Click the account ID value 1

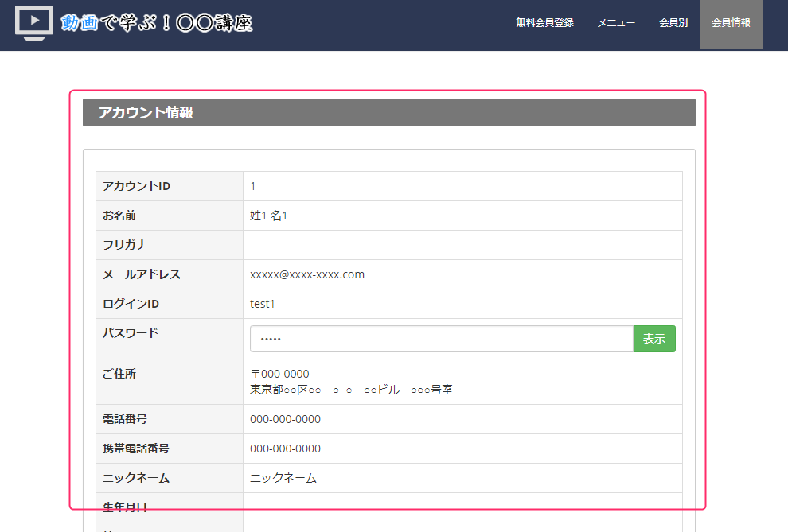pyautogui.click(x=253, y=186)
